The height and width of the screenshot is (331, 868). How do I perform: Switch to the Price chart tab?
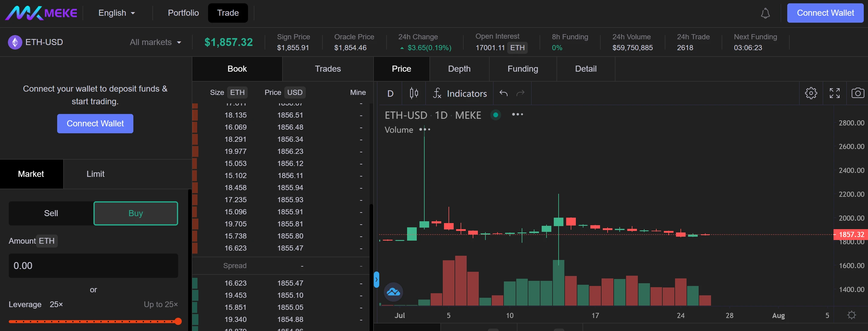(x=401, y=69)
